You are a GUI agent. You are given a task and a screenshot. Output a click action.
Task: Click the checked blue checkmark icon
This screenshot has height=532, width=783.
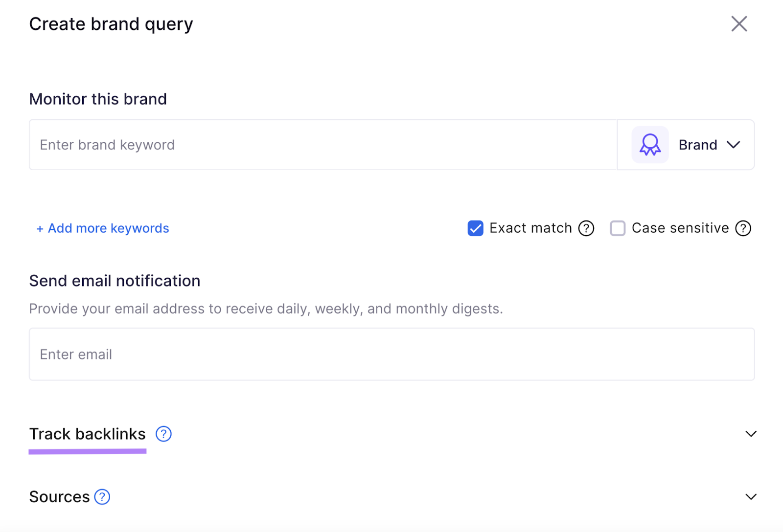click(x=475, y=228)
